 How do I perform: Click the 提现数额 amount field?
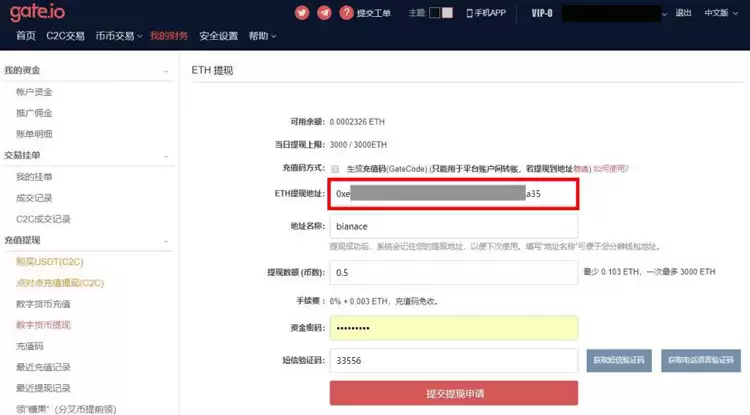(x=453, y=273)
